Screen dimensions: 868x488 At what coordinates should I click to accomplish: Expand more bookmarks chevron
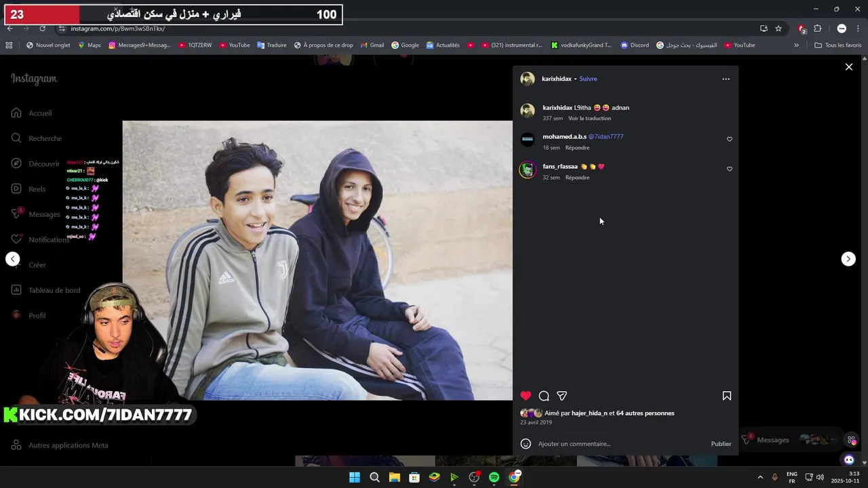[796, 45]
